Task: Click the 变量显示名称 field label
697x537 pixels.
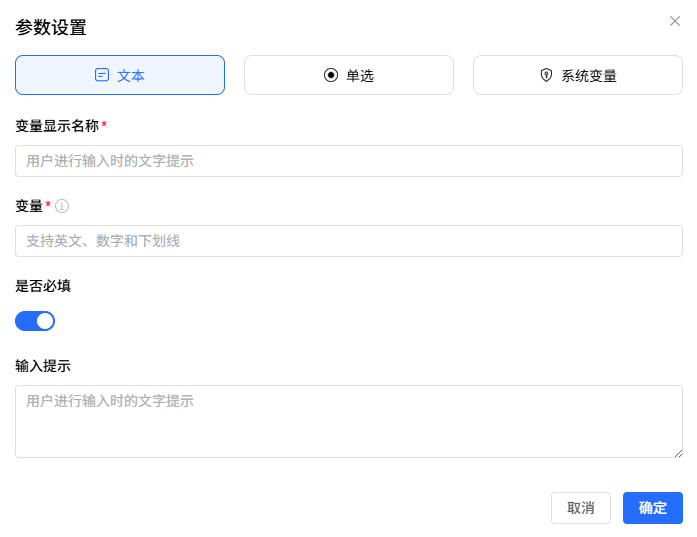Action: coord(57,126)
